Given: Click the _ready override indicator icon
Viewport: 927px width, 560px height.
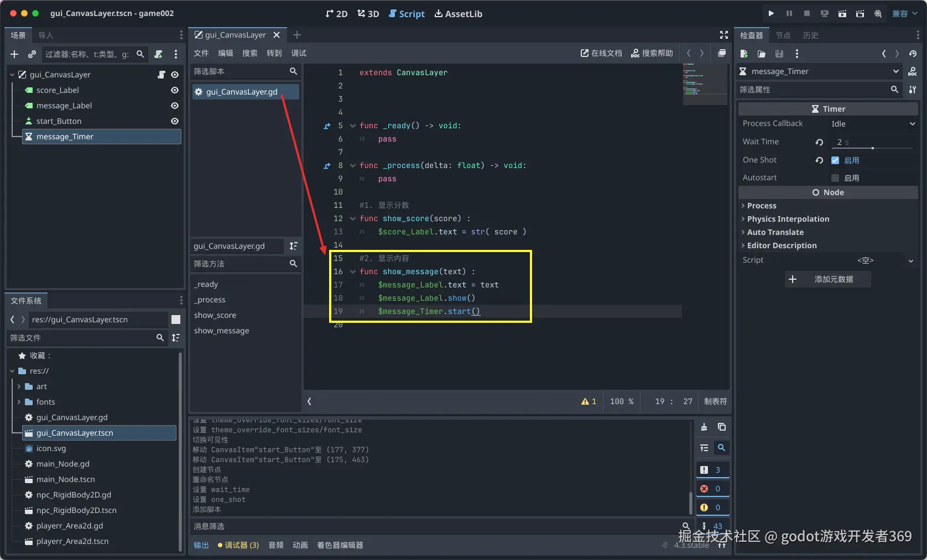Looking at the screenshot, I should click(327, 126).
